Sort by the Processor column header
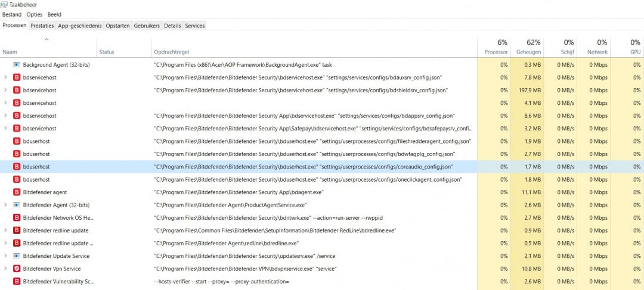The image size is (644, 290). pyautogui.click(x=494, y=47)
